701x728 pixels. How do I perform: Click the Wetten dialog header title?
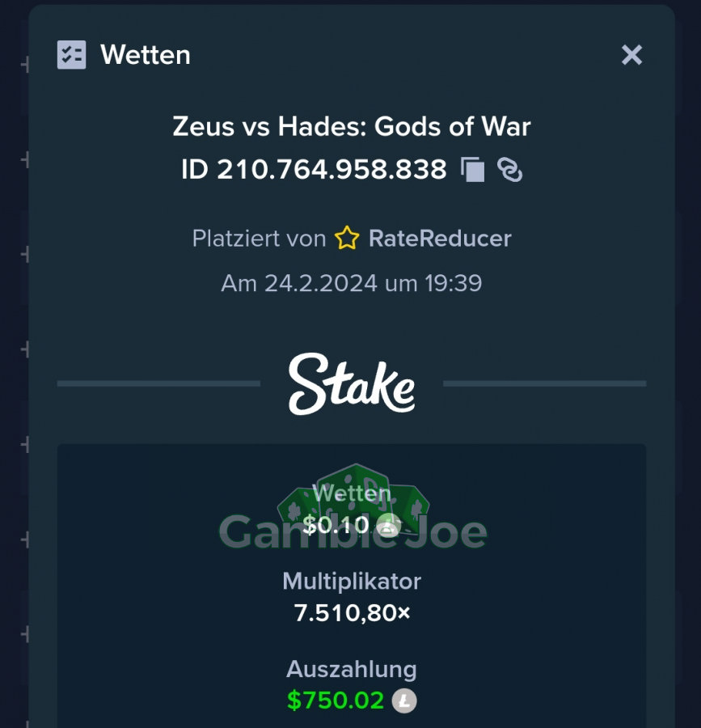click(146, 55)
